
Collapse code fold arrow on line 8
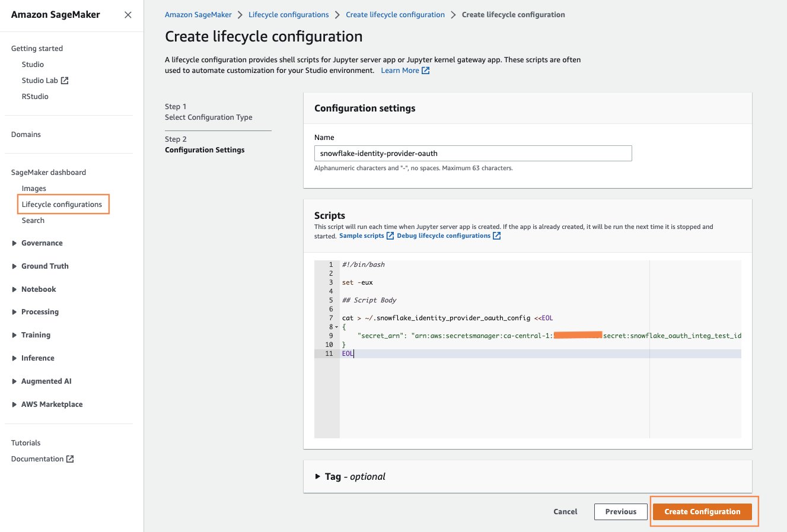coord(337,327)
